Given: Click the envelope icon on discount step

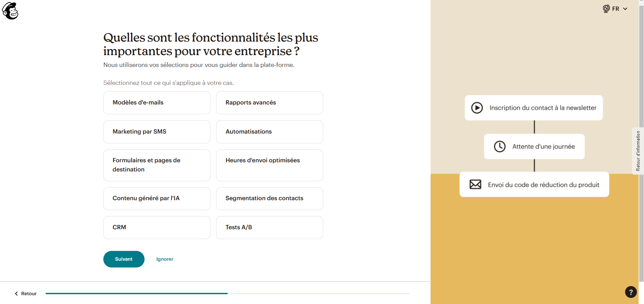Looking at the screenshot, I should point(475,185).
